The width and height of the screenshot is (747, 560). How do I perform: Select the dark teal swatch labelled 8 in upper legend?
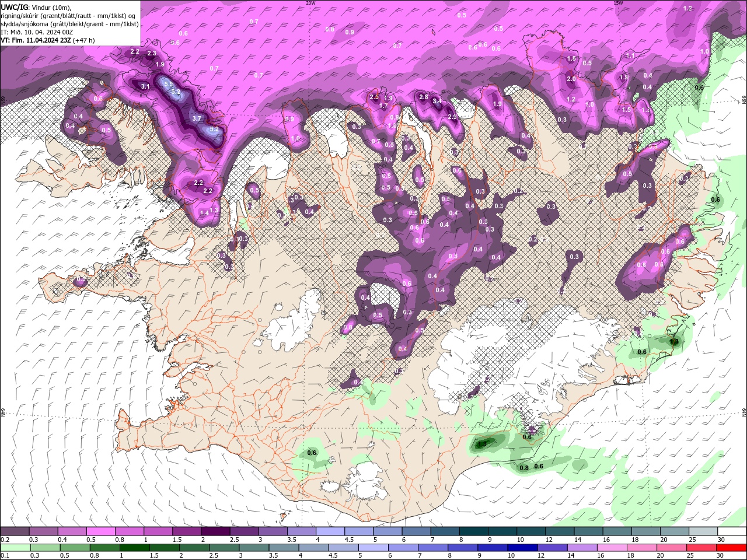point(474,531)
